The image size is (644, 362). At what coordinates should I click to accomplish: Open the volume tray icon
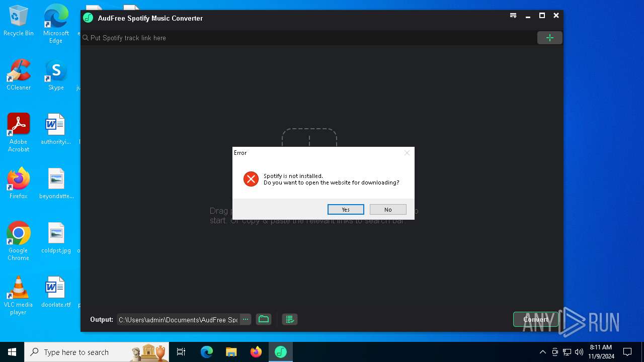(x=579, y=352)
